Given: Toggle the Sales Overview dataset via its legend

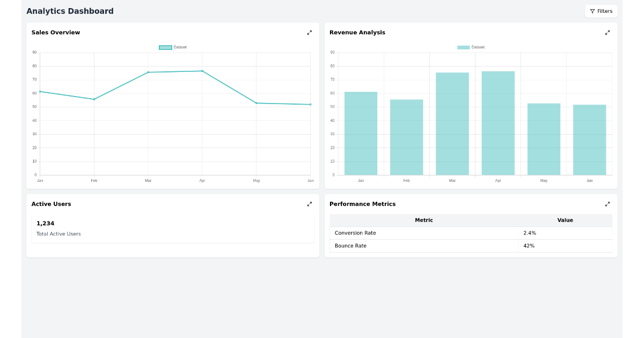Looking at the screenshot, I should [172, 47].
